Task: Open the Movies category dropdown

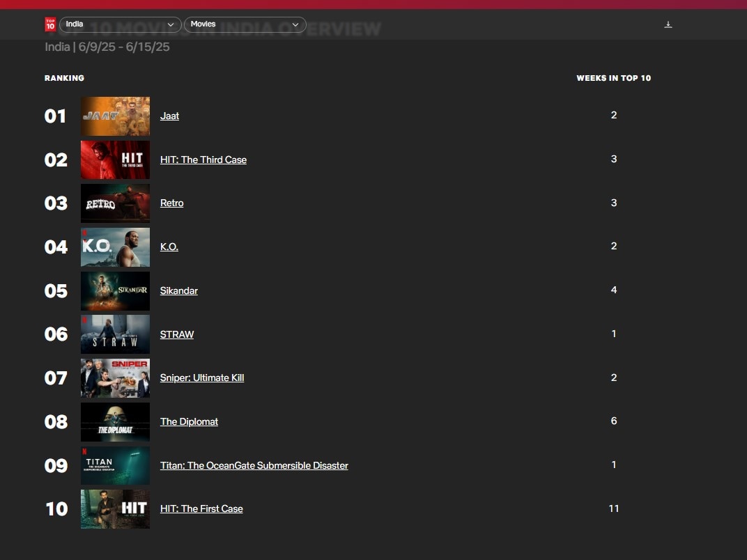Action: click(x=245, y=24)
